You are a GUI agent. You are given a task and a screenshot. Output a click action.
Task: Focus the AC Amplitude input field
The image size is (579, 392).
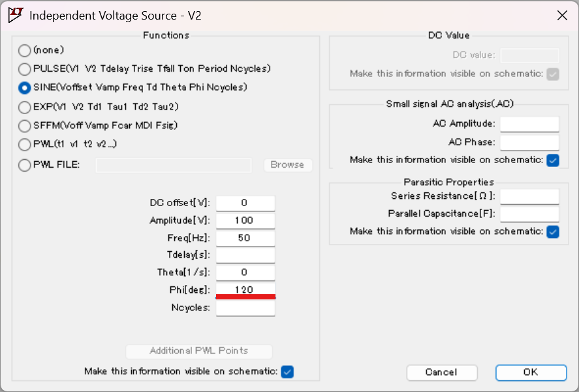(x=529, y=124)
